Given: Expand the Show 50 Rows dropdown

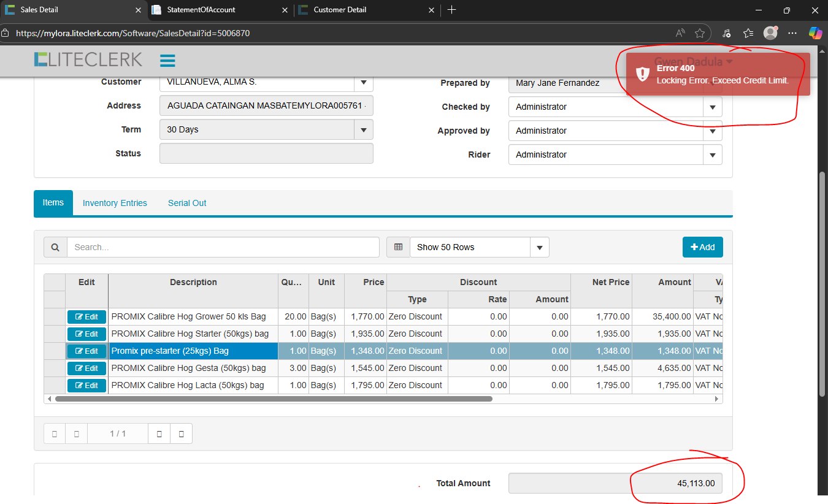Looking at the screenshot, I should point(540,247).
